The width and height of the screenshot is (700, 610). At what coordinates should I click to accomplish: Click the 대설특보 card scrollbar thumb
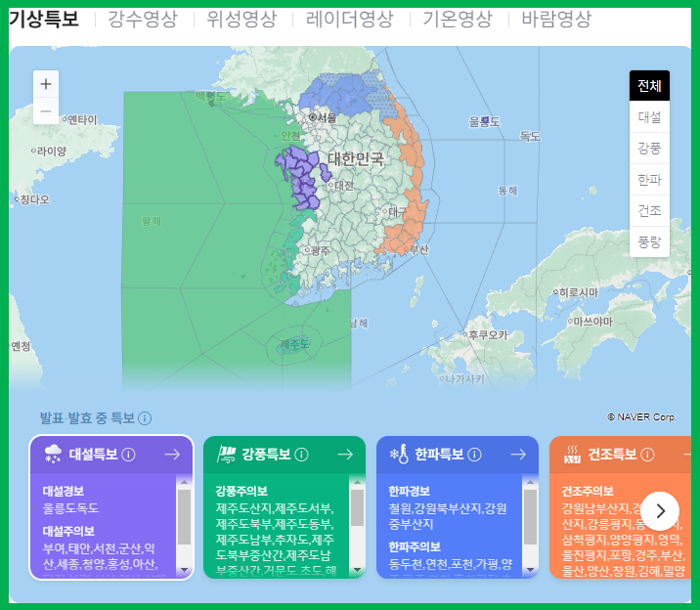[184, 517]
